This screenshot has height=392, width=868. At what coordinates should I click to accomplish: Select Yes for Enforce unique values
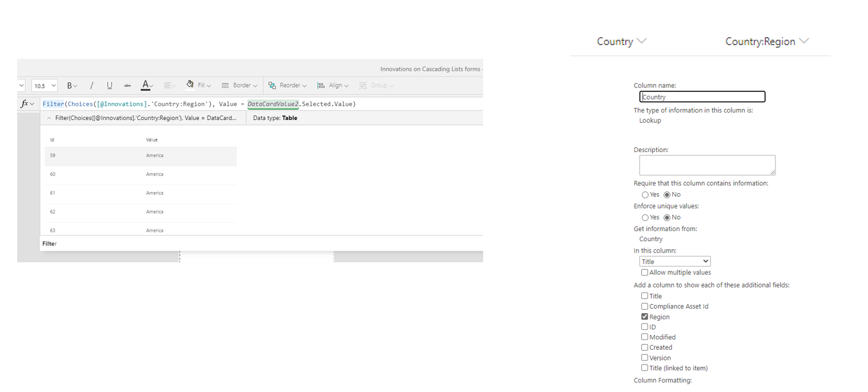click(645, 217)
